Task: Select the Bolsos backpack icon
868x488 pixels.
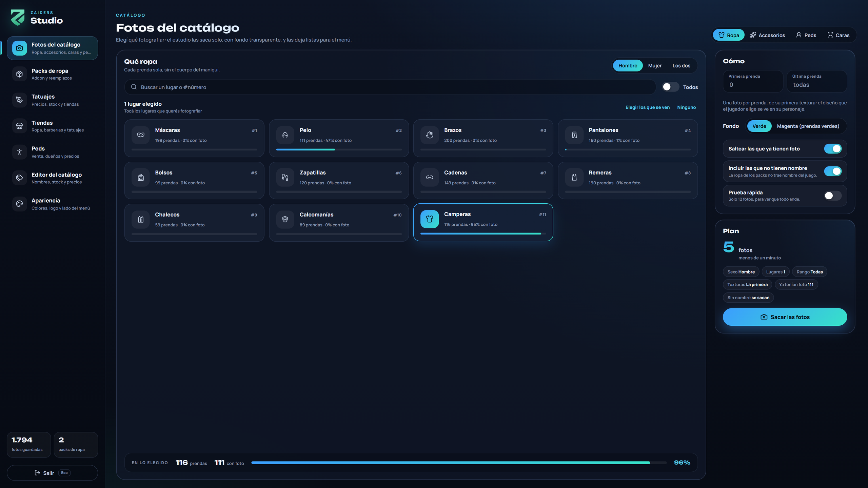Action: coord(141,177)
